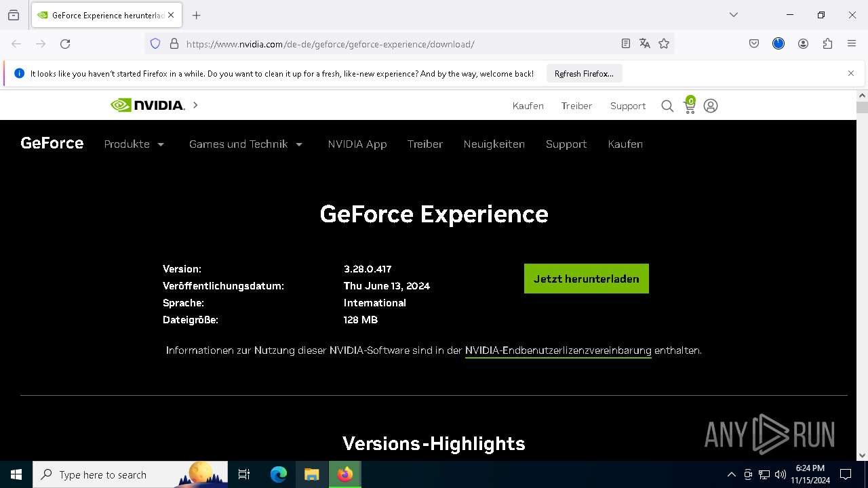Click the version number 3.28.0.417
Image resolution: width=868 pixels, height=488 pixels.
point(368,269)
